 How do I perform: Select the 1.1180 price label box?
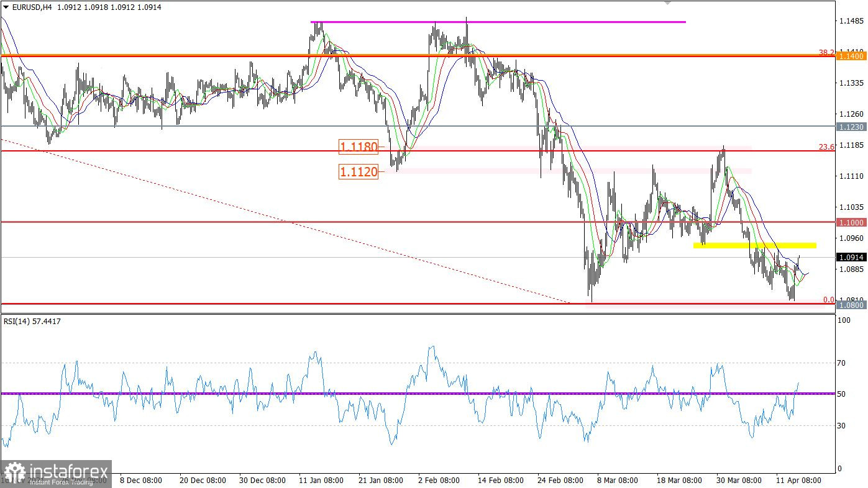[x=359, y=147]
